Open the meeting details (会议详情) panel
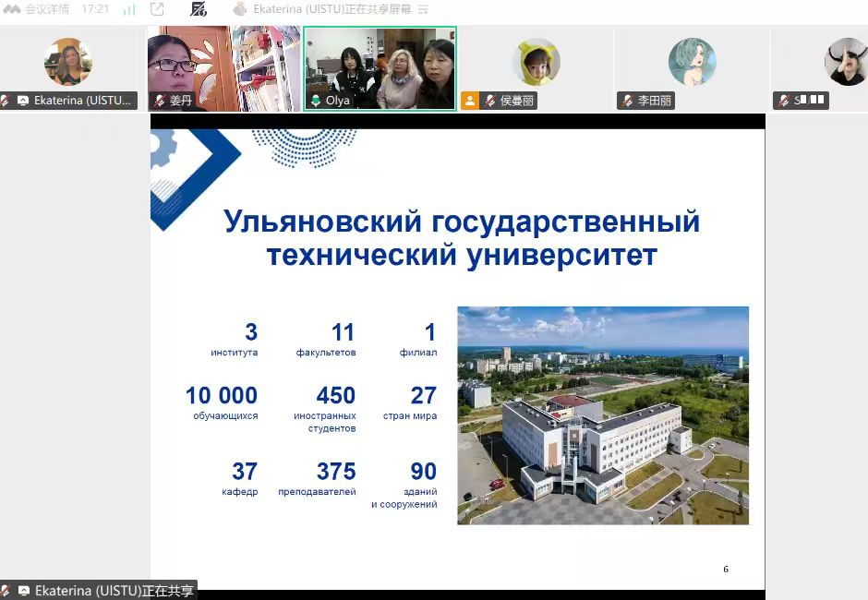Image resolution: width=868 pixels, height=600 pixels. (x=48, y=9)
